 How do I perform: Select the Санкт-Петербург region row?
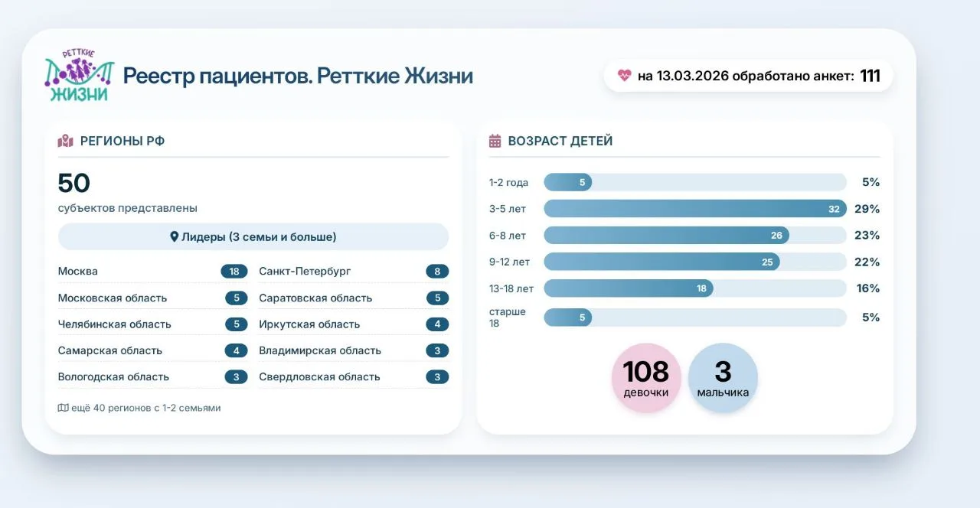pyautogui.click(x=354, y=272)
